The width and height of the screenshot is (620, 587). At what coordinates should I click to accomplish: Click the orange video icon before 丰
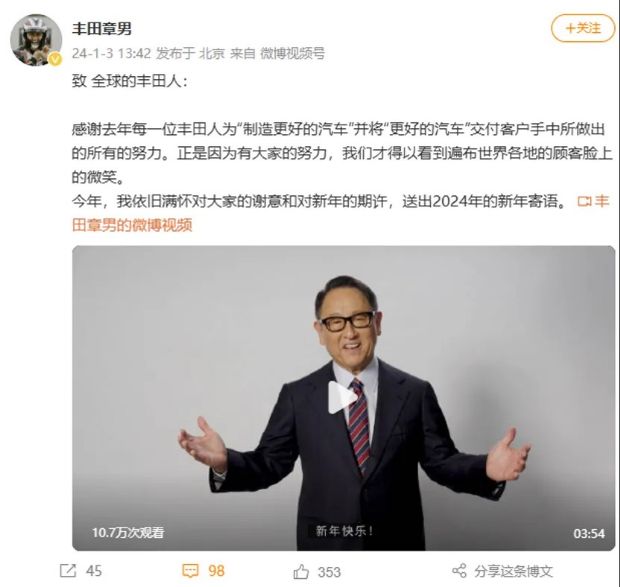[x=584, y=202]
